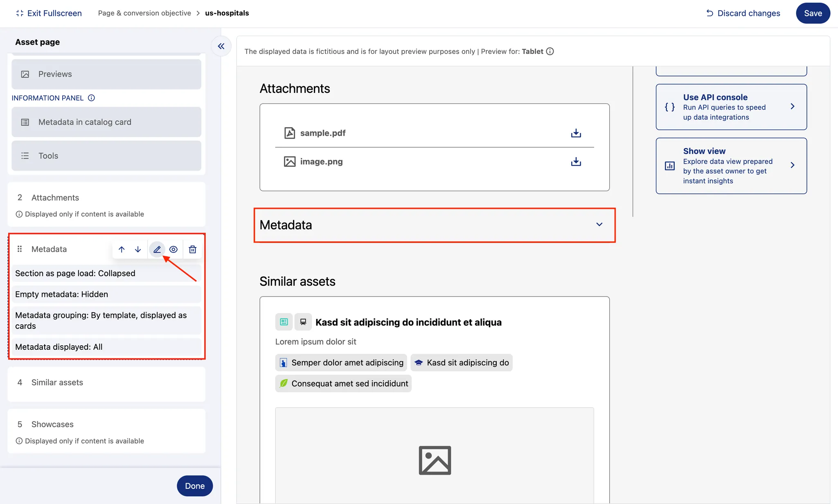Open Information Panel info tooltip icon
This screenshot has height=504, width=838.
click(x=92, y=98)
